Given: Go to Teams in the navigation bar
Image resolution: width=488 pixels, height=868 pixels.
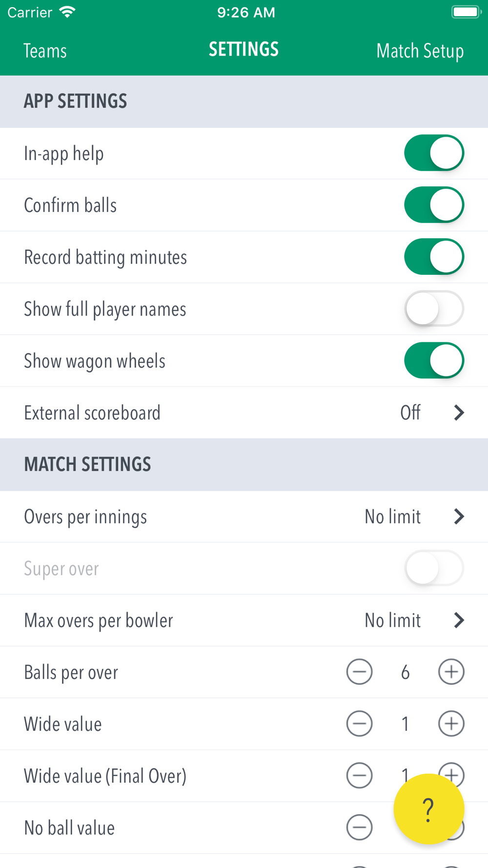Looking at the screenshot, I should (45, 51).
